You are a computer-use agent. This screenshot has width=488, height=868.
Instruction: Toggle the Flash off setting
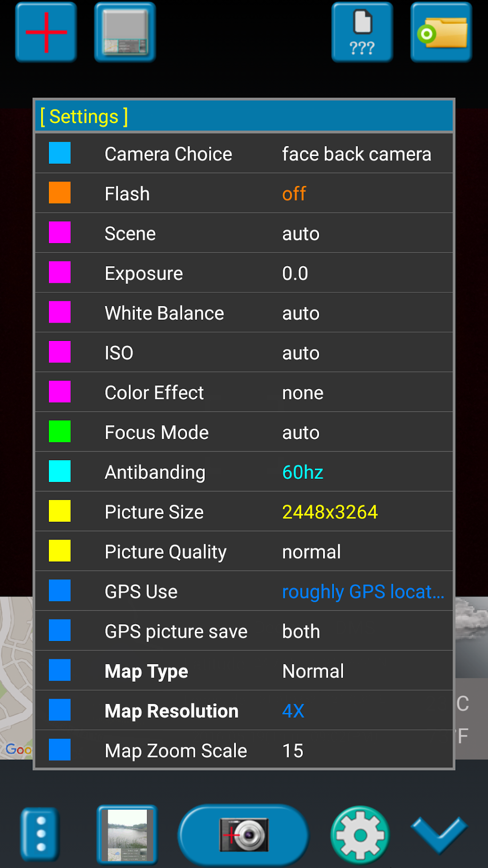[x=244, y=194]
